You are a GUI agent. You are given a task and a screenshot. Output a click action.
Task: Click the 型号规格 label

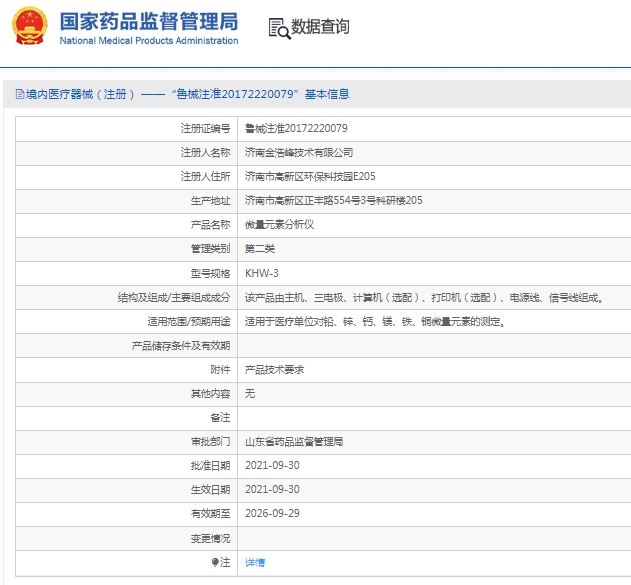coord(210,273)
